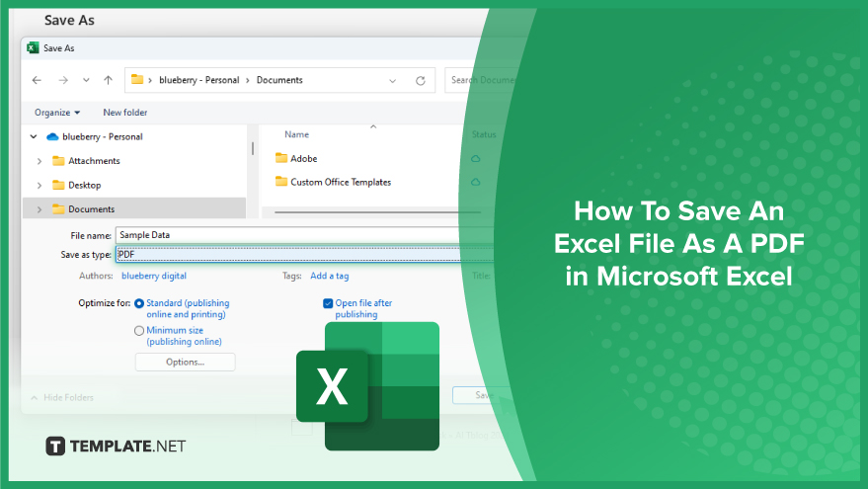Click Add a tag link

330,276
